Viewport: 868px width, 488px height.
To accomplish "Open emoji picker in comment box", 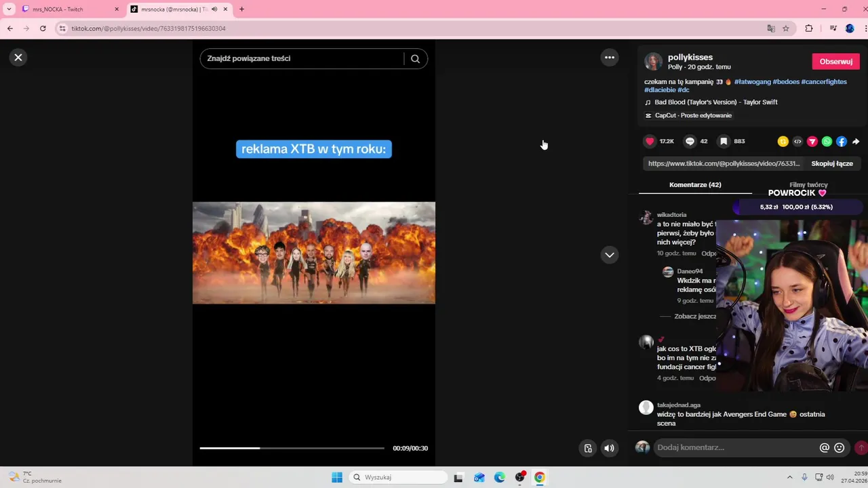I will pyautogui.click(x=840, y=447).
